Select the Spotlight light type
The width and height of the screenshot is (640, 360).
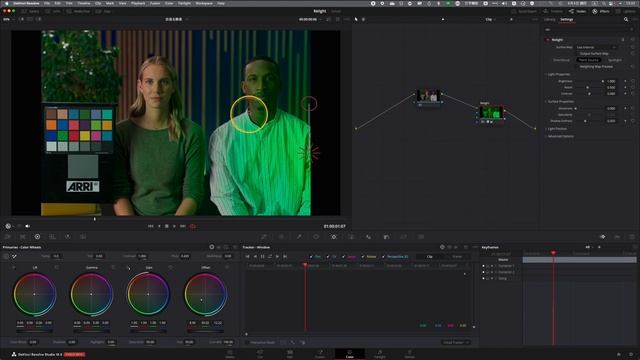[x=614, y=60]
